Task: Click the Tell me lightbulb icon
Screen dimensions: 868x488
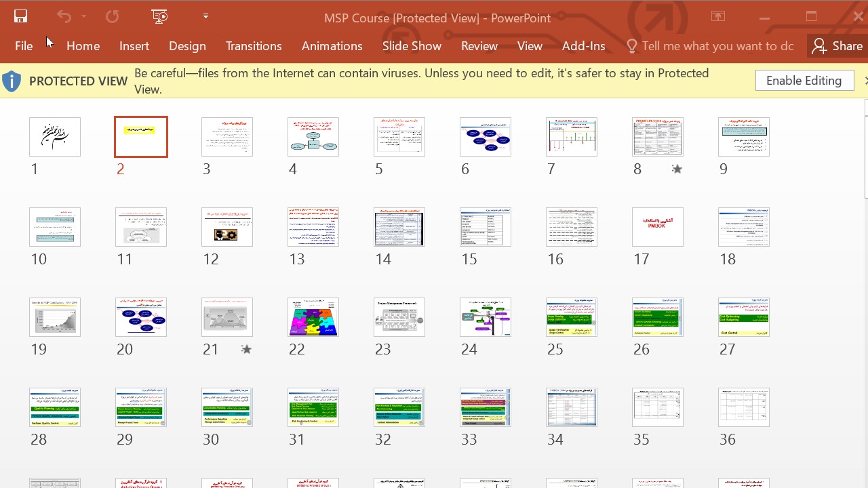Action: 632,46
